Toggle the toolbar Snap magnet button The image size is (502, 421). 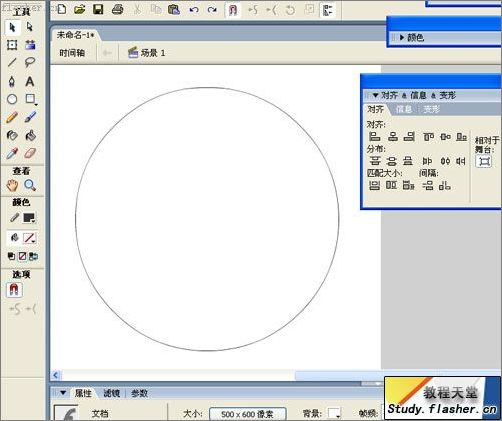coord(233,10)
